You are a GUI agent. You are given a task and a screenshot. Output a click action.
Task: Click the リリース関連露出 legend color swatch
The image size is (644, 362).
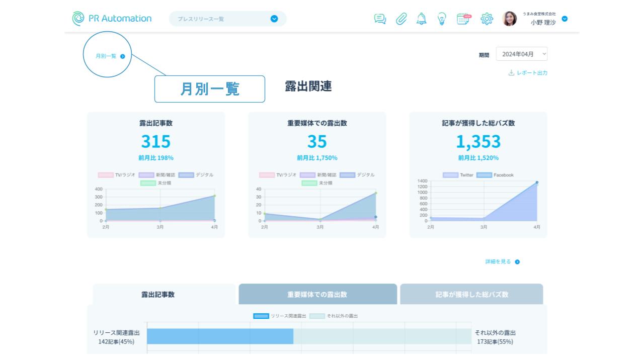[261, 316]
